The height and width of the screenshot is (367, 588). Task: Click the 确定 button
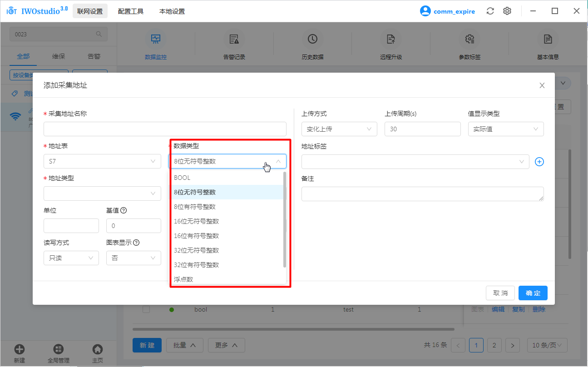(533, 293)
